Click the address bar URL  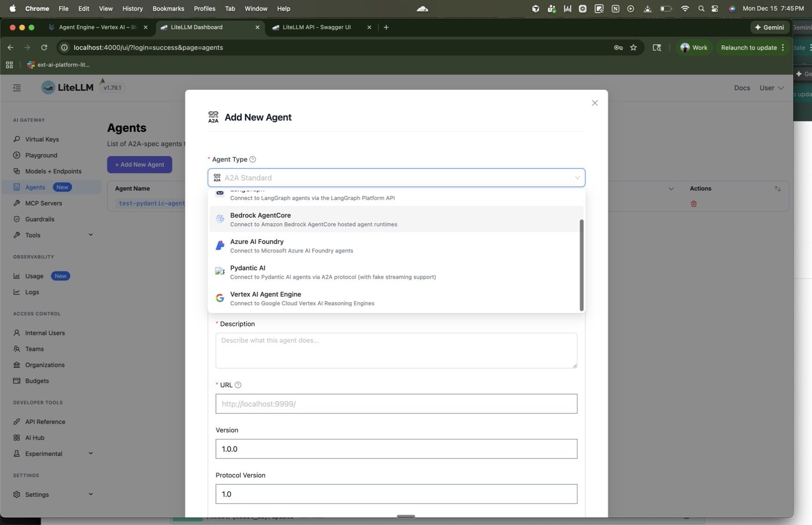point(148,47)
